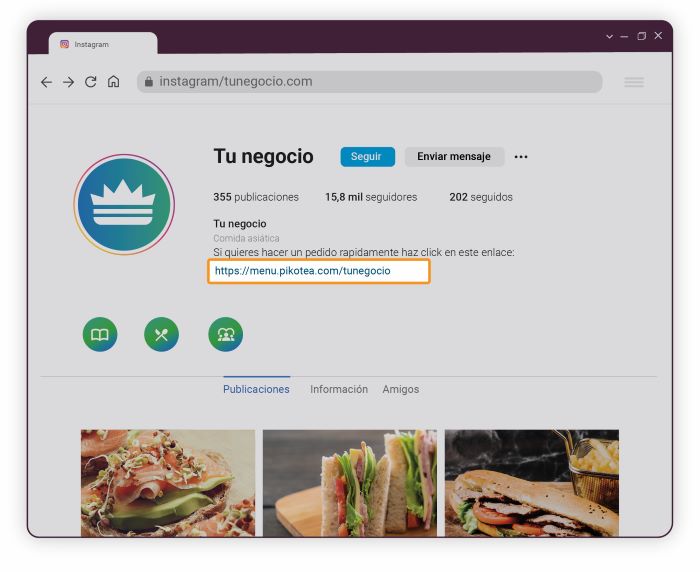The image size is (700, 572).
Task: Click the Comida asiática category text
Action: tap(246, 238)
